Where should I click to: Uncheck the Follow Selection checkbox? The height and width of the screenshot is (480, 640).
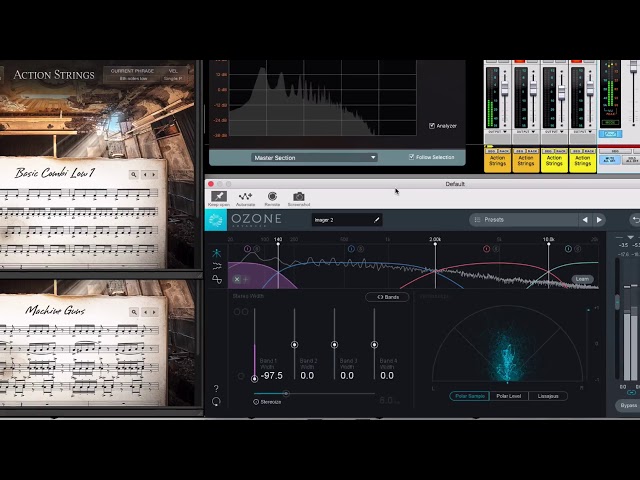(x=411, y=157)
